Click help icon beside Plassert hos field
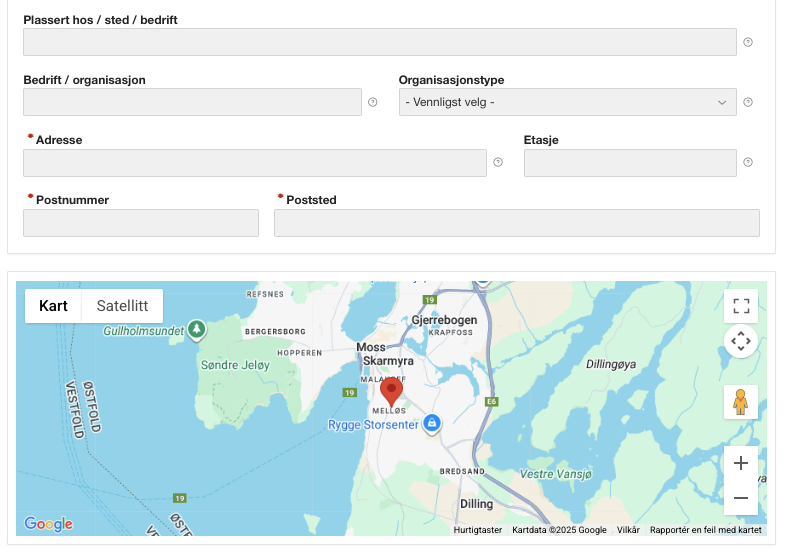789x557 pixels. [748, 42]
